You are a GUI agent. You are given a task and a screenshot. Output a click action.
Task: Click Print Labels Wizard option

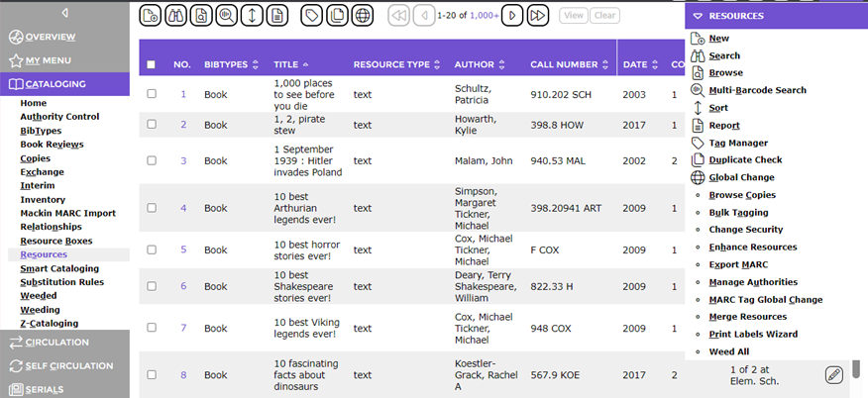(753, 335)
